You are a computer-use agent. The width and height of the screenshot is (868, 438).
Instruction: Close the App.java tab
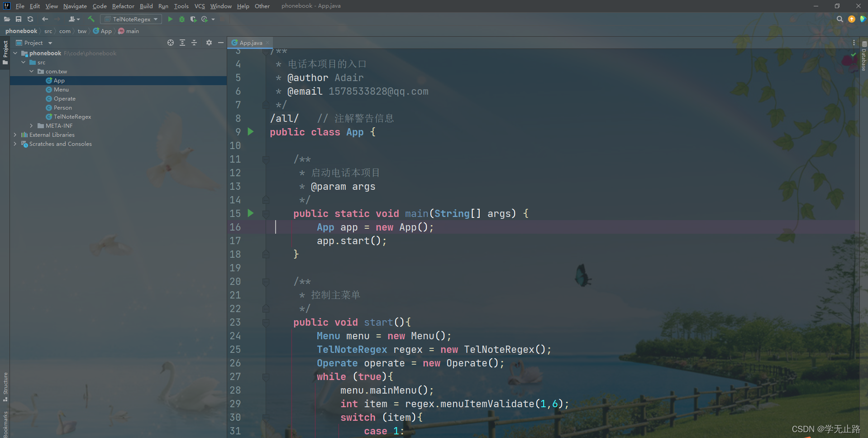coord(267,43)
